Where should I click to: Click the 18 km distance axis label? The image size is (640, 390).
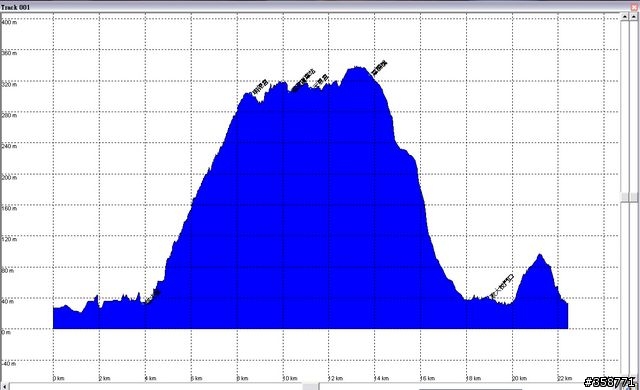tap(473, 378)
